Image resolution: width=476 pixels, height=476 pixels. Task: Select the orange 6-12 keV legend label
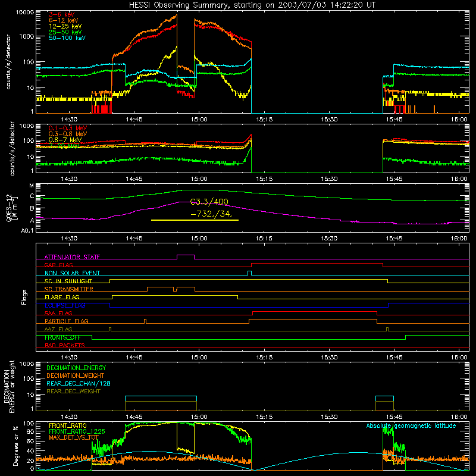click(64, 20)
